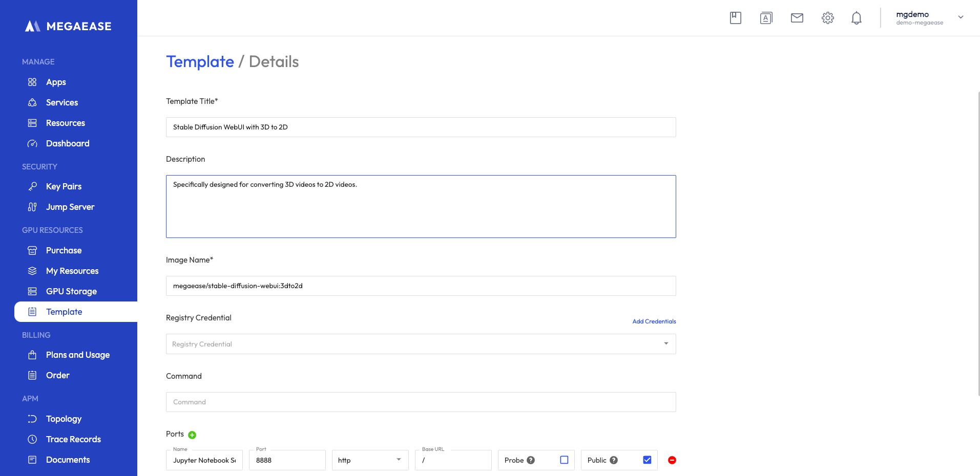
Task: Open the http protocol dropdown
Action: [x=370, y=460]
